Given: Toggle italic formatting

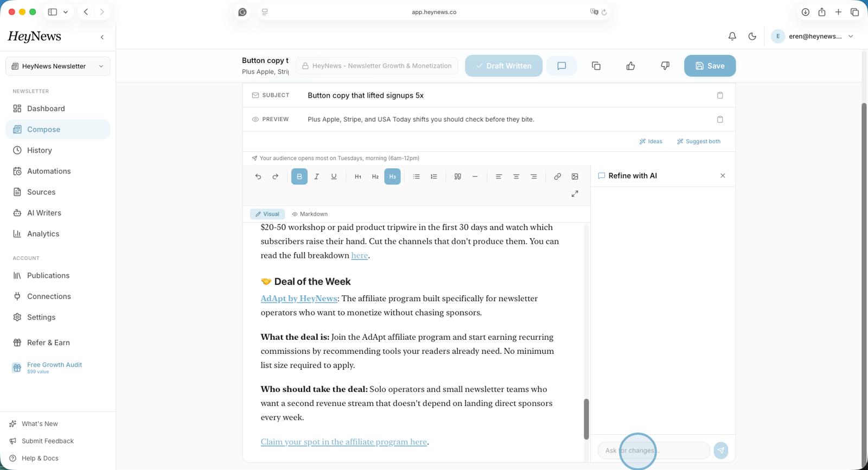Looking at the screenshot, I should tap(317, 176).
